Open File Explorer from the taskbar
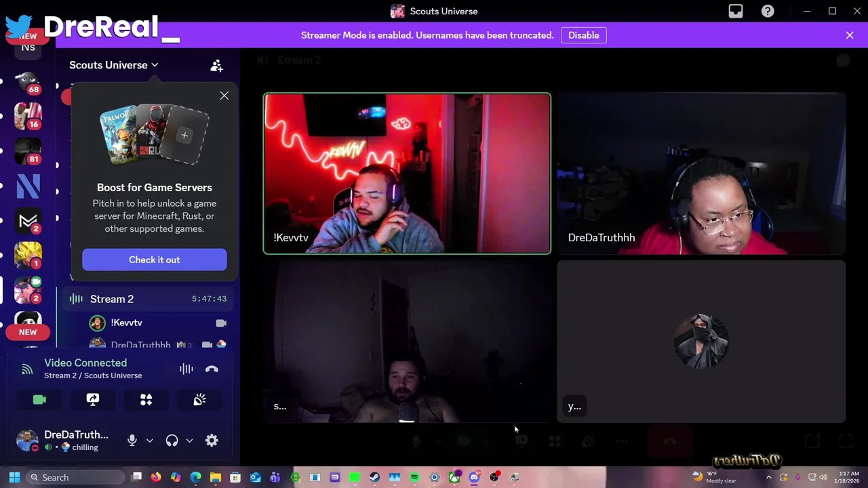 click(x=216, y=477)
